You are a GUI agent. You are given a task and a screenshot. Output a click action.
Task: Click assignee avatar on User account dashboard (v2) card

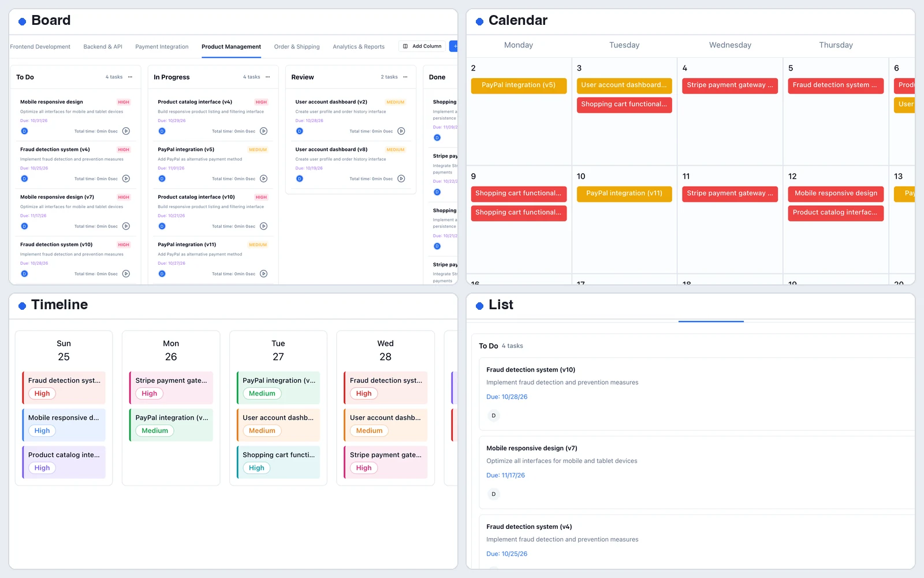(299, 131)
